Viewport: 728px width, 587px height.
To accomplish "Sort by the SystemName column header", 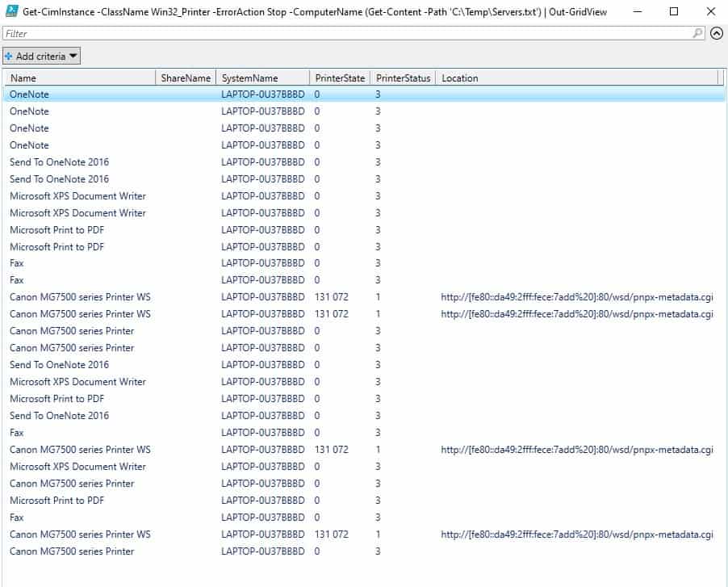I will 263,78.
